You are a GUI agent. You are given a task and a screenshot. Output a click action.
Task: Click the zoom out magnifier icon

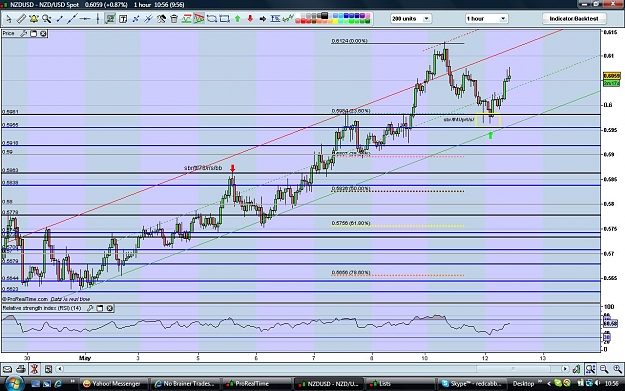coord(604,369)
